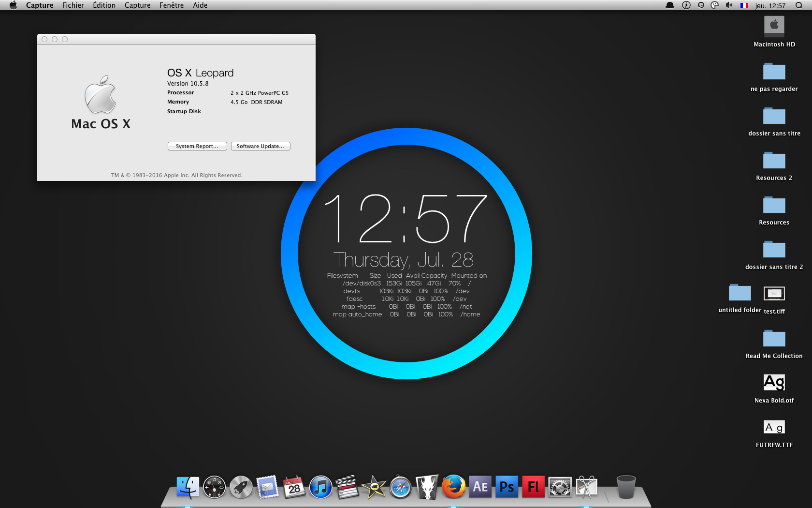This screenshot has height=508, width=812.
Task: Click the Software Update... button
Action: point(261,146)
